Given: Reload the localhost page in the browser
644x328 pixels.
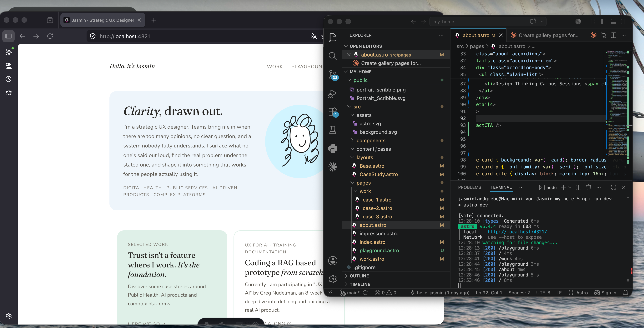Looking at the screenshot, I should [x=50, y=36].
